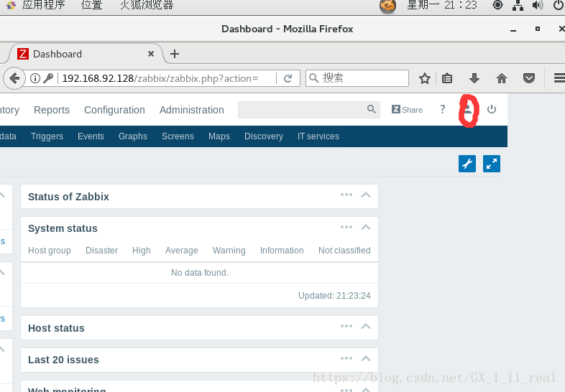Open the user profile icon
Image resolution: width=565 pixels, height=392 pixels.
tap(467, 109)
